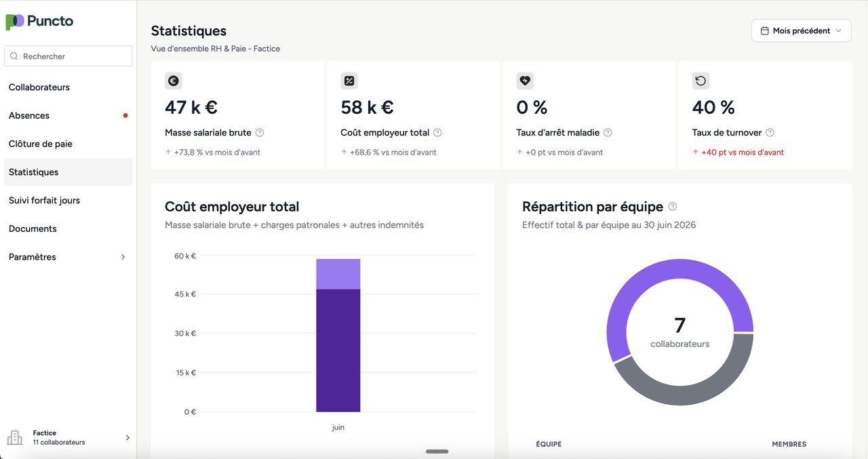Open the Mois précédent period dropdown

click(802, 31)
